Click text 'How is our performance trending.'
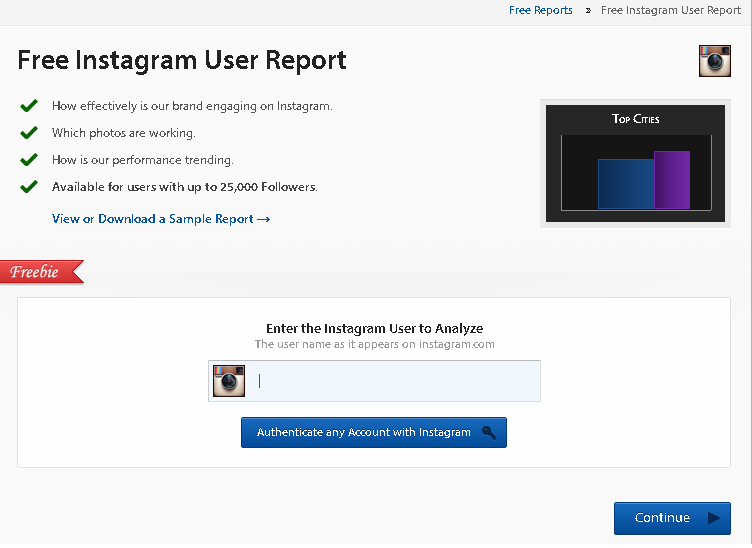Screen dimensions: 752x548 [x=142, y=160]
